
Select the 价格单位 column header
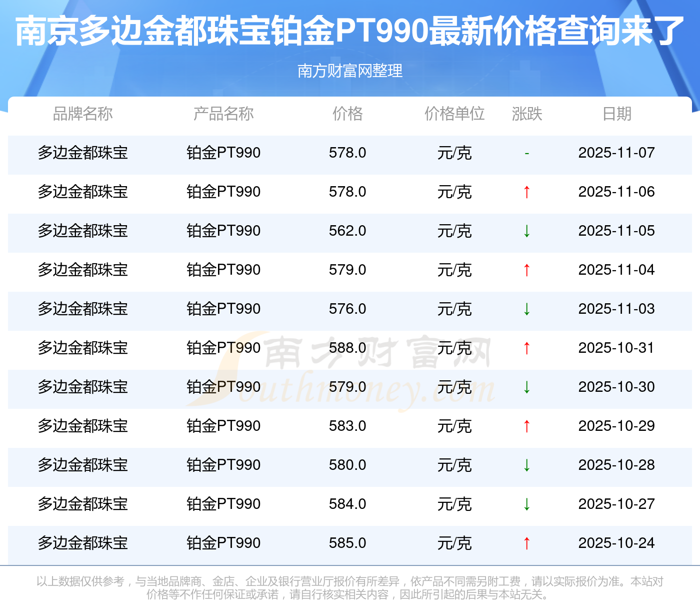coord(454,114)
